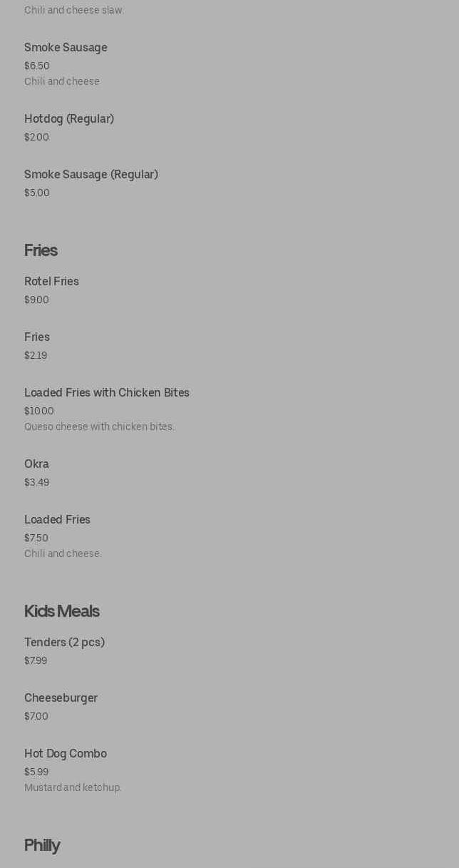The width and height of the screenshot is (459, 868).
Task: Choose the Hot Dog Combo item
Action: click(x=66, y=754)
